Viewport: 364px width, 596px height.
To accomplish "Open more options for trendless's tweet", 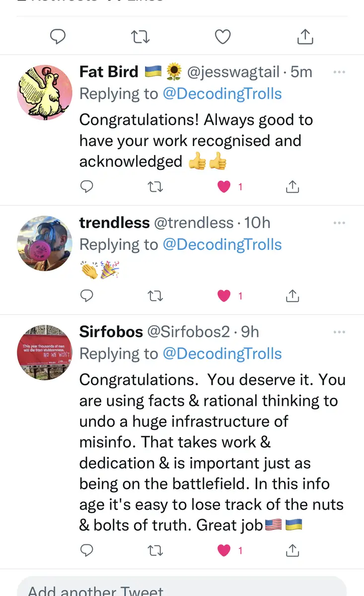I will 339,223.
